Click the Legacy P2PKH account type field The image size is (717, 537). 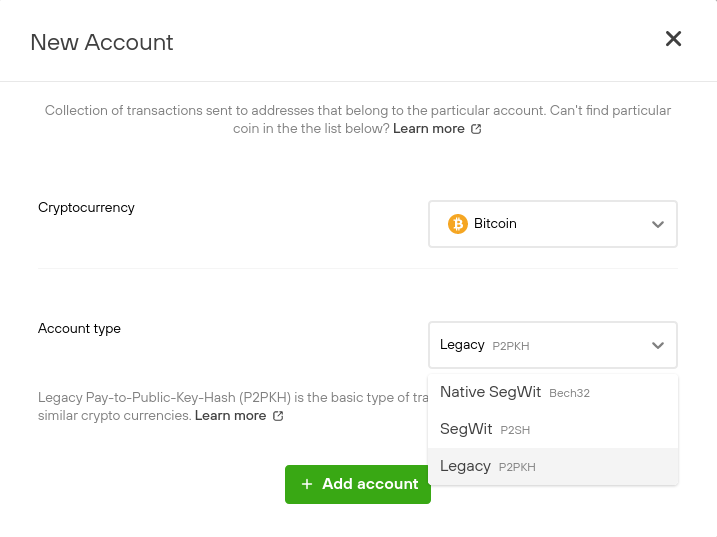552,345
